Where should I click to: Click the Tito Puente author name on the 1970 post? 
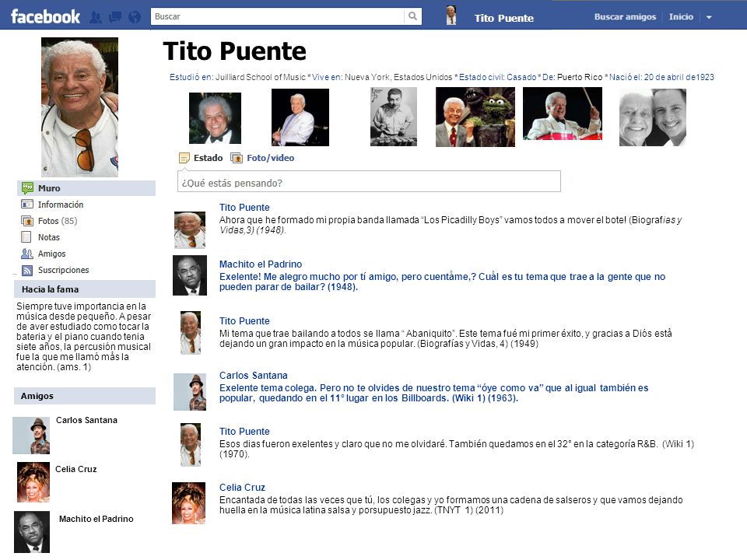(x=244, y=432)
